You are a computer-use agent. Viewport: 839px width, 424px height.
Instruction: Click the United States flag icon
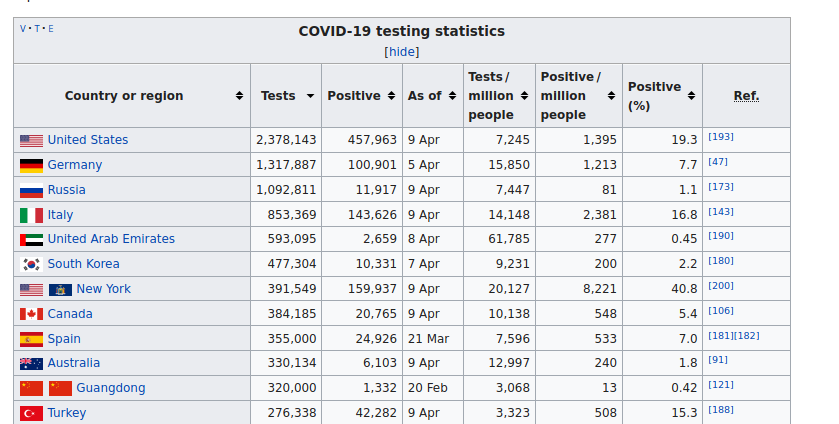[x=31, y=141]
